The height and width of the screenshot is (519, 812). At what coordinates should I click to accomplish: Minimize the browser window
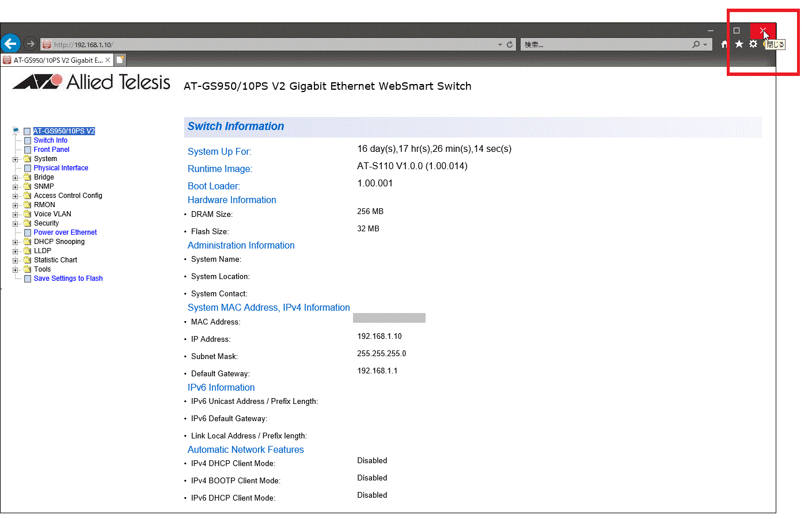pos(711,30)
